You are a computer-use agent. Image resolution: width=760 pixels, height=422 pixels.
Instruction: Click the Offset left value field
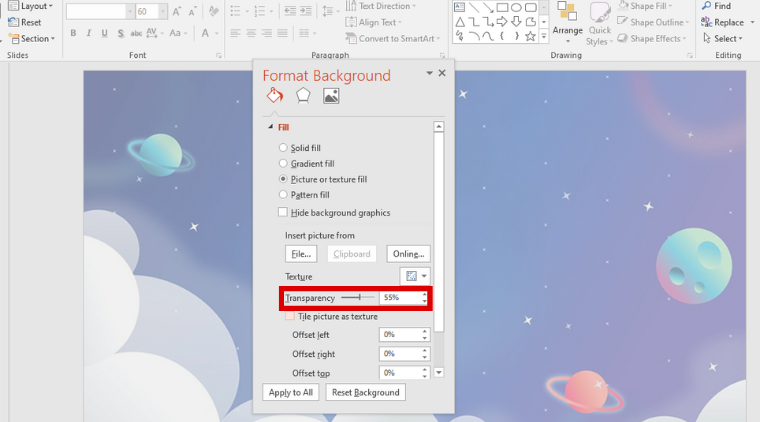tap(400, 334)
